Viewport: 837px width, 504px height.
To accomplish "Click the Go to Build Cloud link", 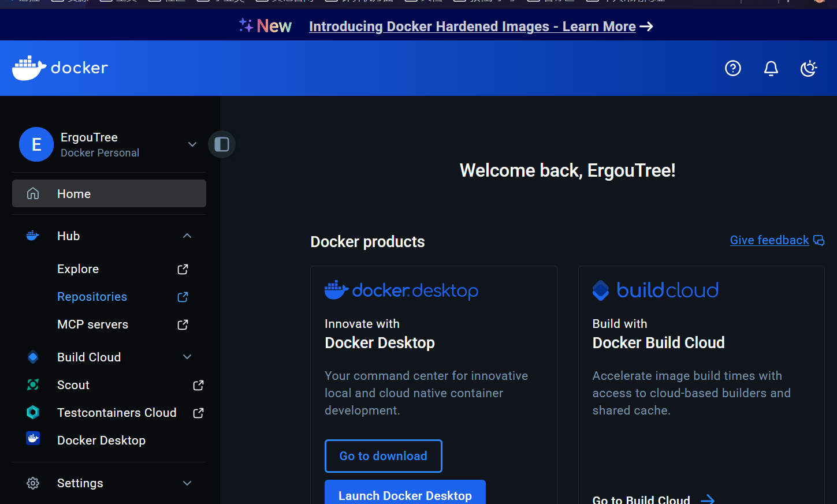I will [x=641, y=500].
